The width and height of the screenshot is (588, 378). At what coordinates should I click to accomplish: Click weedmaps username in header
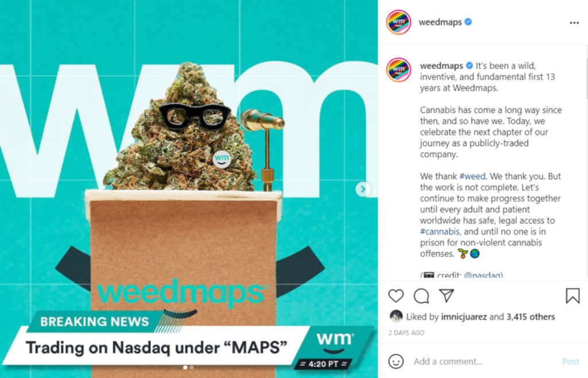pyautogui.click(x=440, y=22)
